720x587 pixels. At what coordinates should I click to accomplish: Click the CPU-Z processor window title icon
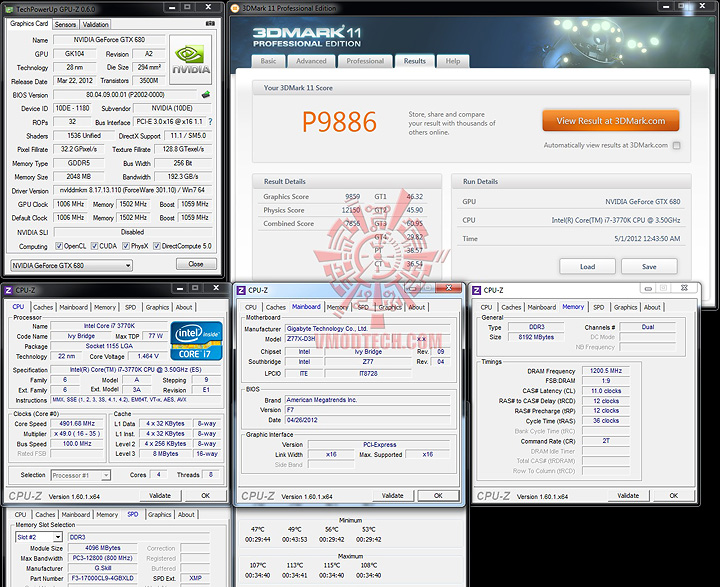pyautogui.click(x=8, y=290)
